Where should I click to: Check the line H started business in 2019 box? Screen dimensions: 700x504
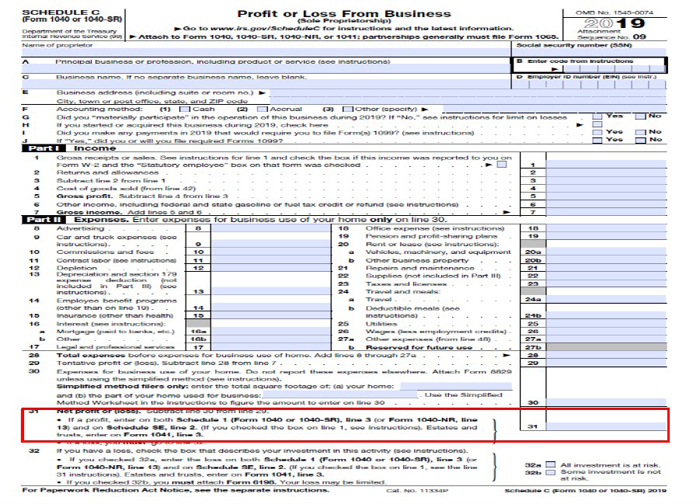597,125
